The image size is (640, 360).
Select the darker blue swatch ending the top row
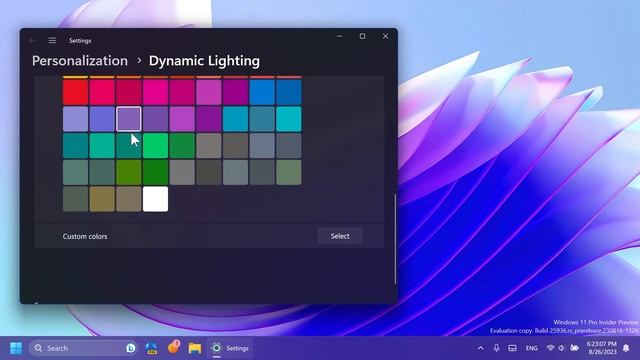pyautogui.click(x=289, y=92)
